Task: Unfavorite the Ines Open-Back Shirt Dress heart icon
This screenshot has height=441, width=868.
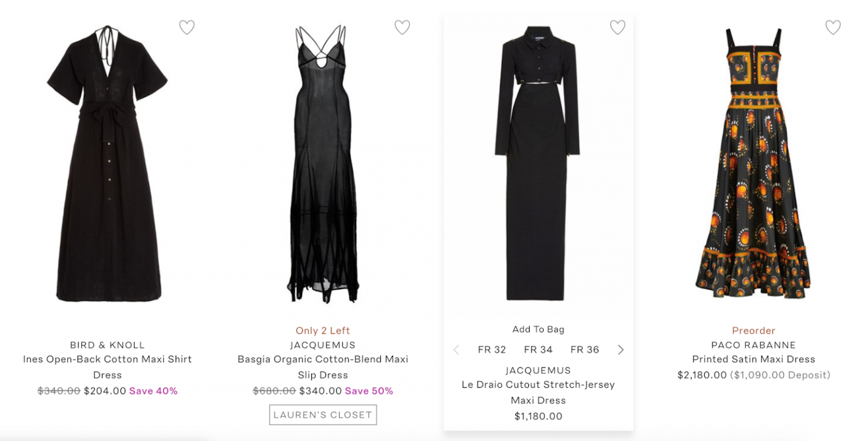Action: 187,27
